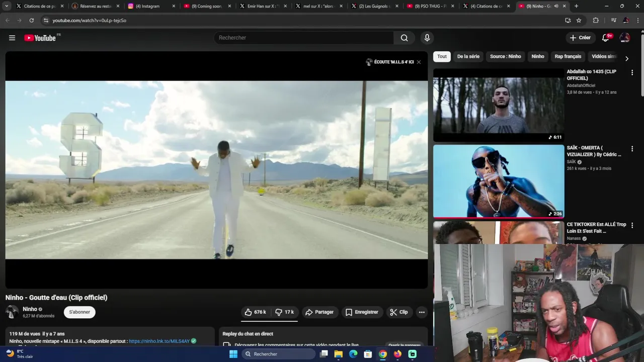Close the ÉCOUTE 'M.I.L.S 4' ICI card
644x362 pixels.
click(x=419, y=62)
